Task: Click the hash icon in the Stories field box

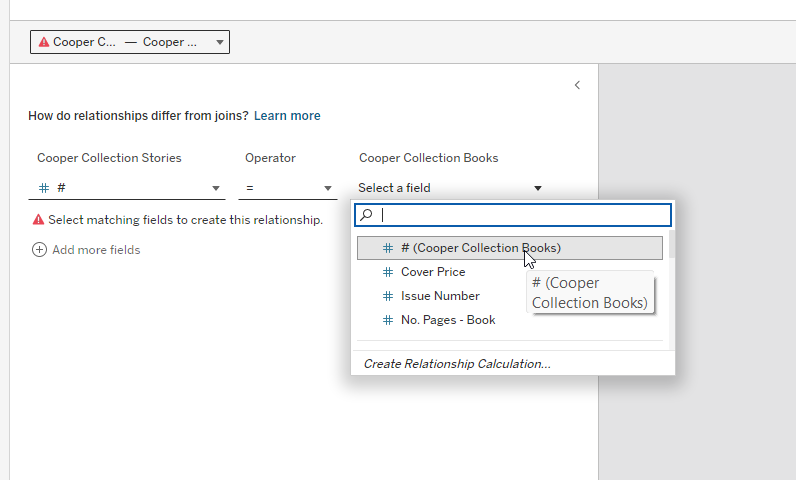Action: (44, 188)
